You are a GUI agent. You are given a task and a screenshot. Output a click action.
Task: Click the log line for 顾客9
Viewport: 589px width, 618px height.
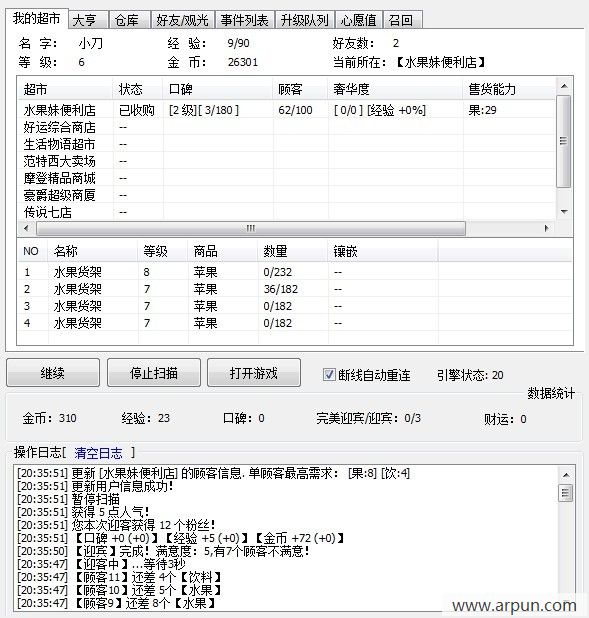click(116, 603)
